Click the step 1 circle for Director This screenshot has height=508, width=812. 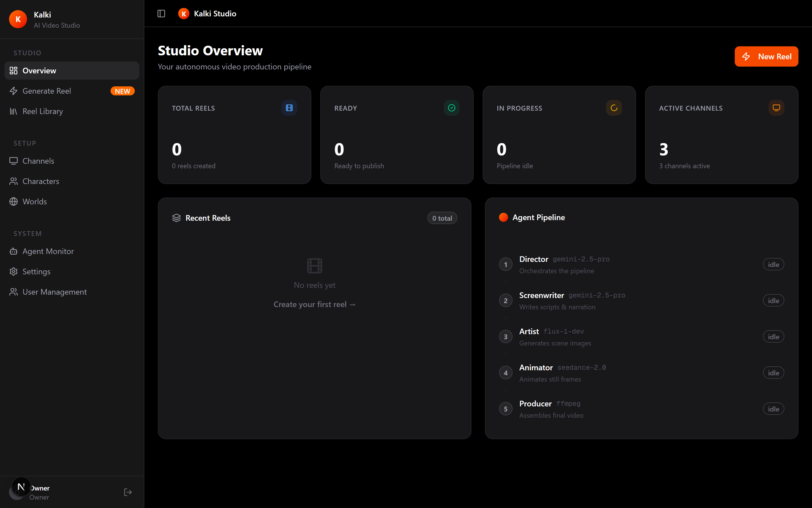[506, 264]
